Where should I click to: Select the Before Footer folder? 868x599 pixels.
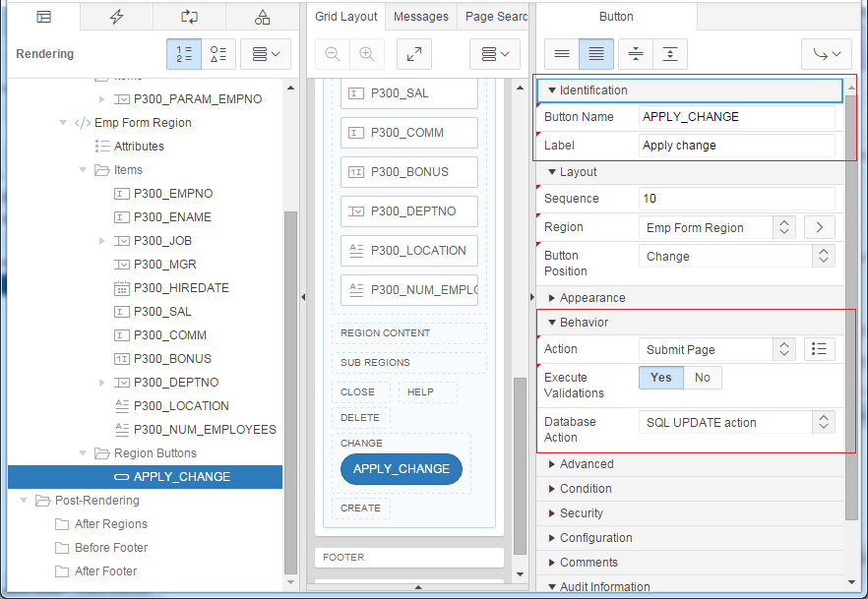click(110, 548)
